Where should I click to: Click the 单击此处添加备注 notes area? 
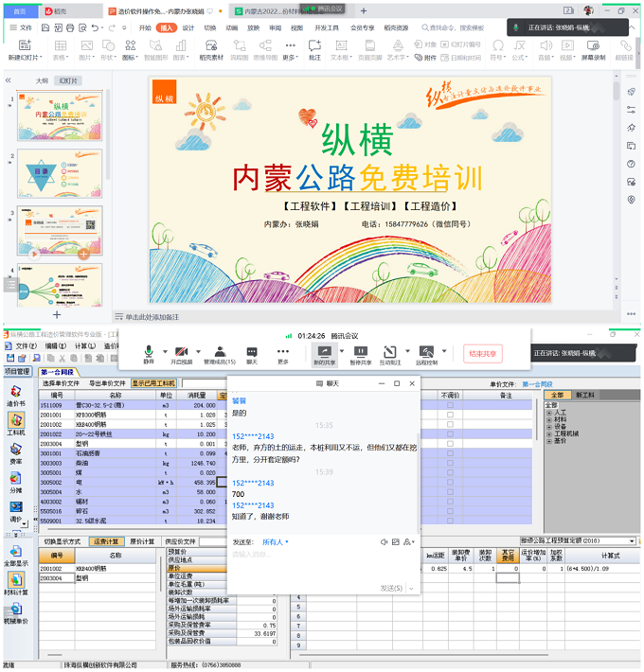click(x=152, y=317)
